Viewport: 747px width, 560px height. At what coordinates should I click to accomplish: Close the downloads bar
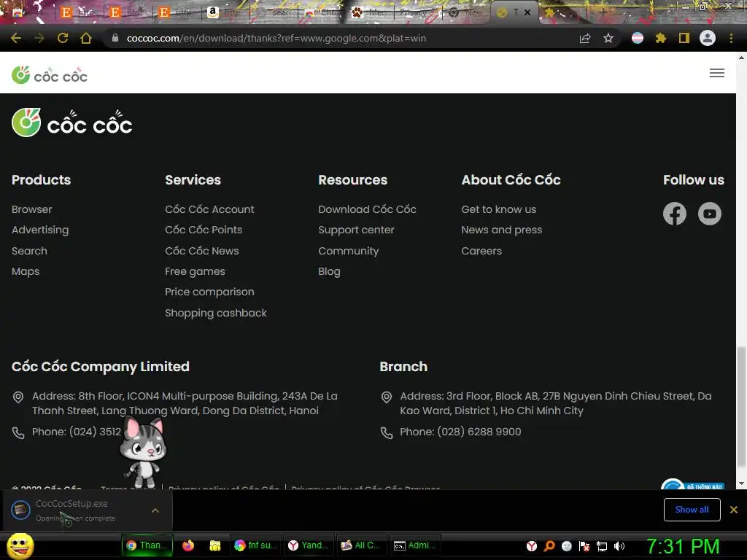point(734,510)
